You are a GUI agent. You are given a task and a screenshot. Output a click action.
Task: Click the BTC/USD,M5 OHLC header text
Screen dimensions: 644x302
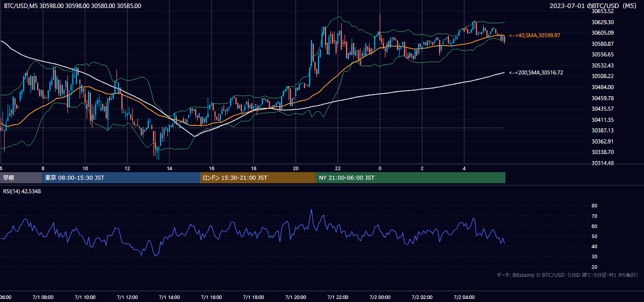pos(72,6)
